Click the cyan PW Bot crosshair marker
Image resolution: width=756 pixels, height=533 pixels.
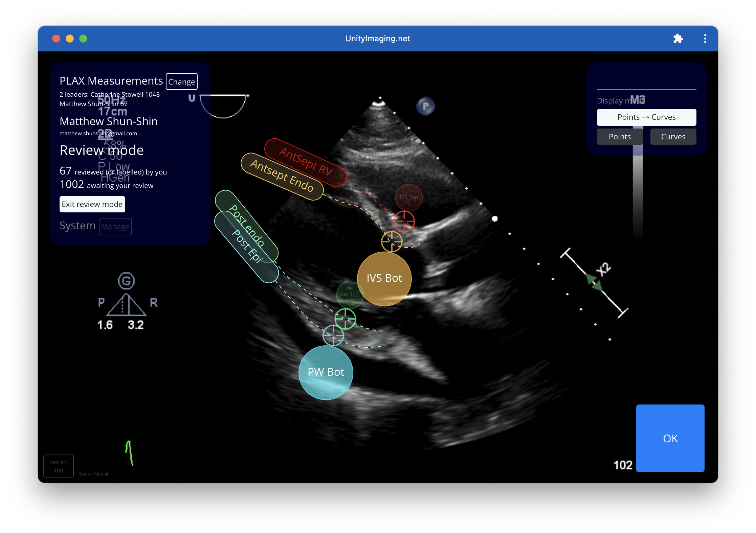(333, 335)
